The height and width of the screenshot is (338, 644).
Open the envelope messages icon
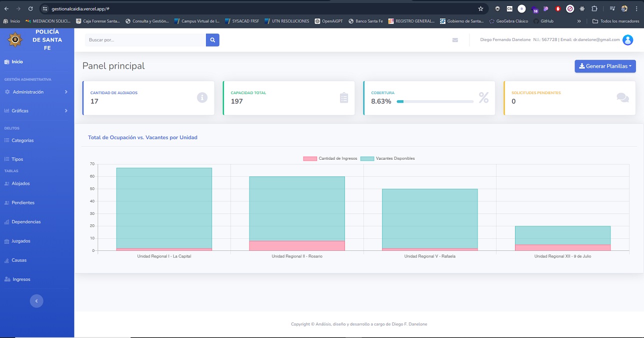455,40
